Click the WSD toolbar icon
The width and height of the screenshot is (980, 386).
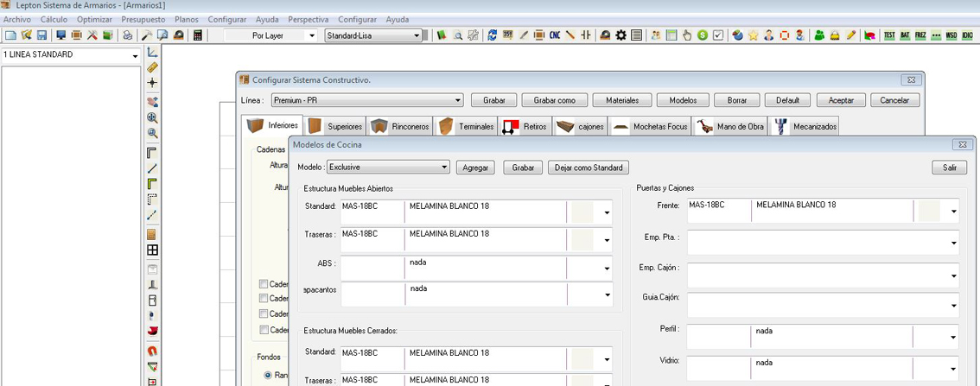[x=951, y=35]
